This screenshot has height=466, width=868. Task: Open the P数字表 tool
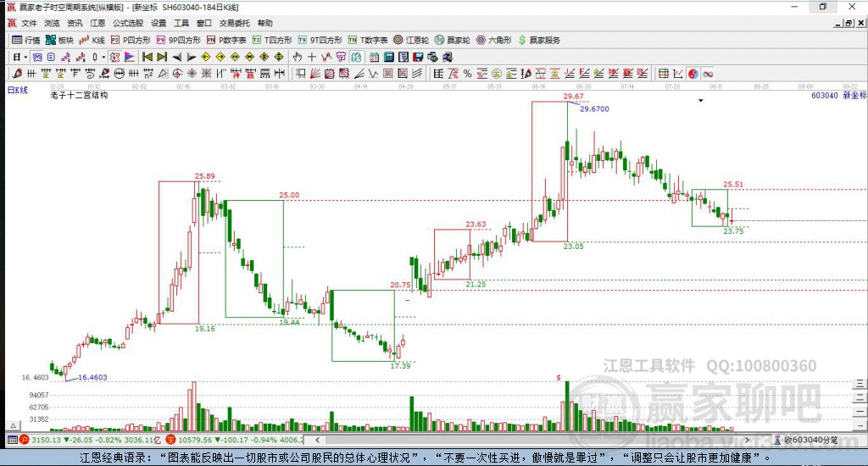(226, 40)
